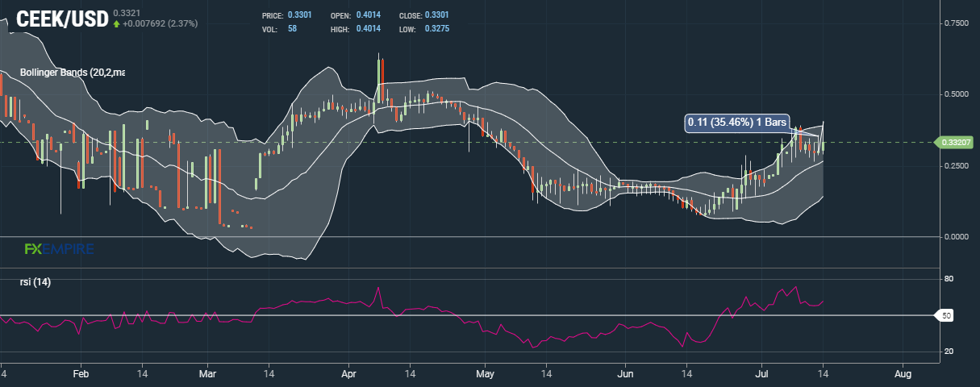Open the rsi (14) indicator label

(x=36, y=282)
